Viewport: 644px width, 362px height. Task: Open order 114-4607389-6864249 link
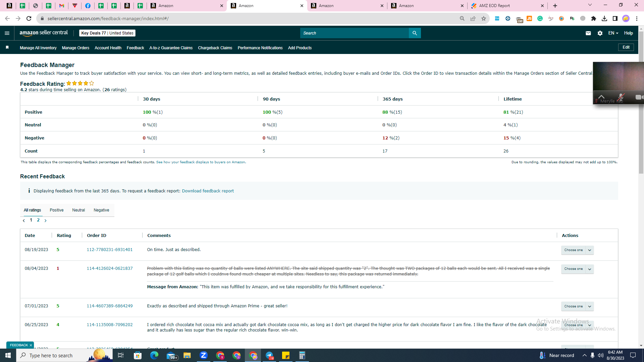110,306
